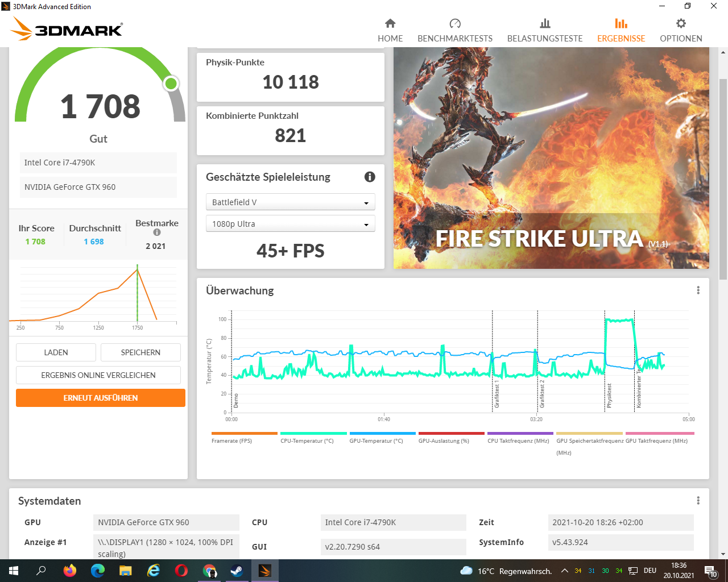728x582 pixels.
Task: Show info for Geschätzte Spieleleistung
Action: point(370,177)
